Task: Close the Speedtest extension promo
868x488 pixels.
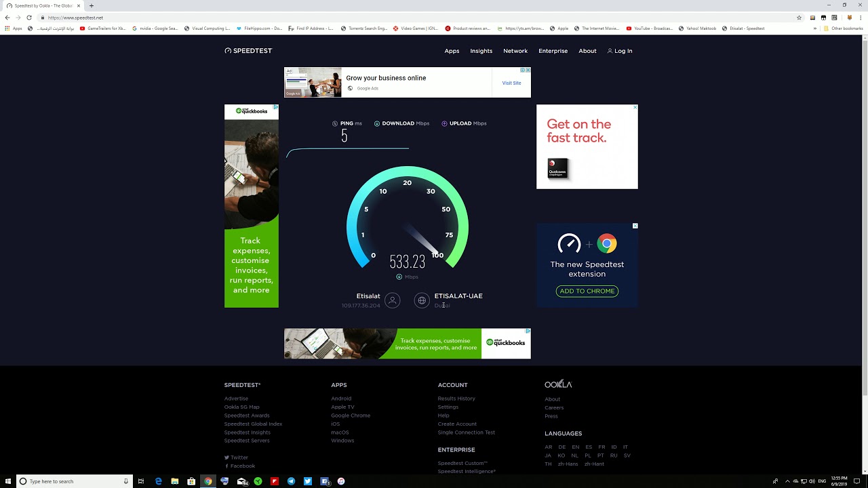Action: [x=635, y=226]
